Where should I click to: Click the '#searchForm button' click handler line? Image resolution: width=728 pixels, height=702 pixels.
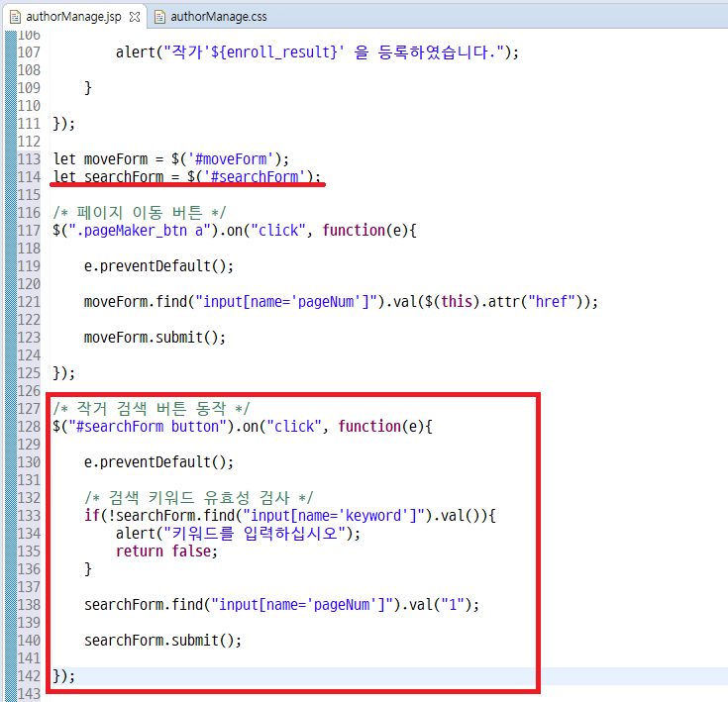click(x=243, y=427)
